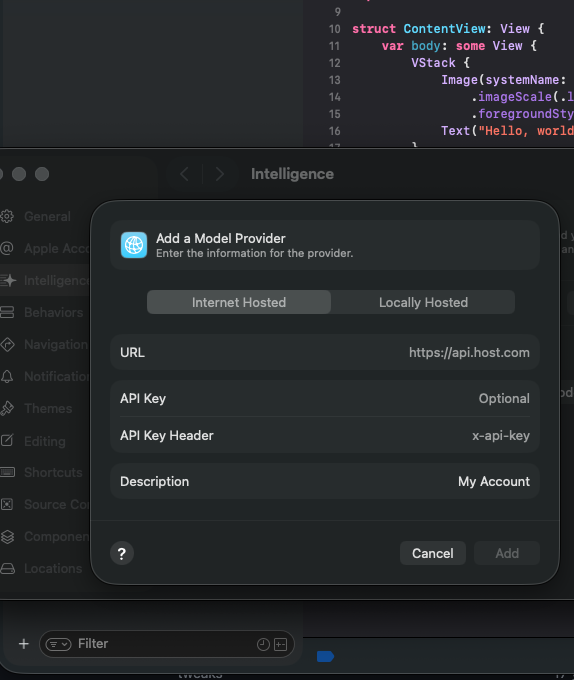Viewport: 574px width, 680px height.
Task: Click the 'Add a Model Provider' heading
Action: [x=221, y=238]
